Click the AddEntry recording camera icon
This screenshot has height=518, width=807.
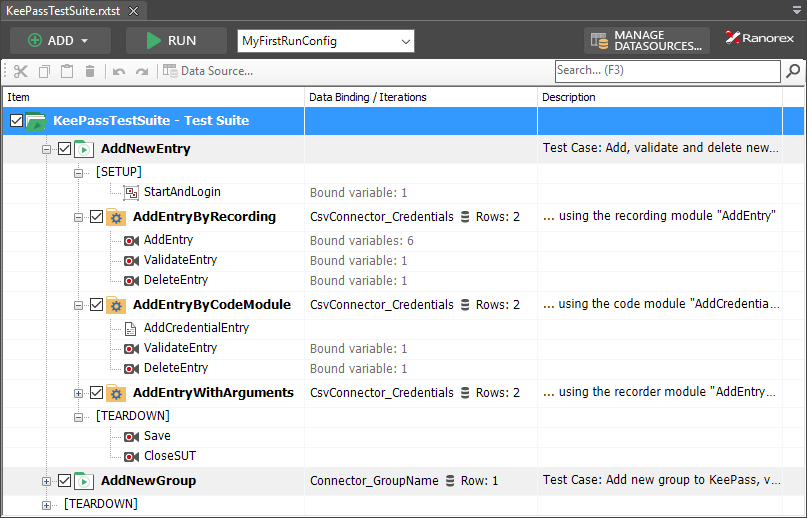(x=131, y=240)
